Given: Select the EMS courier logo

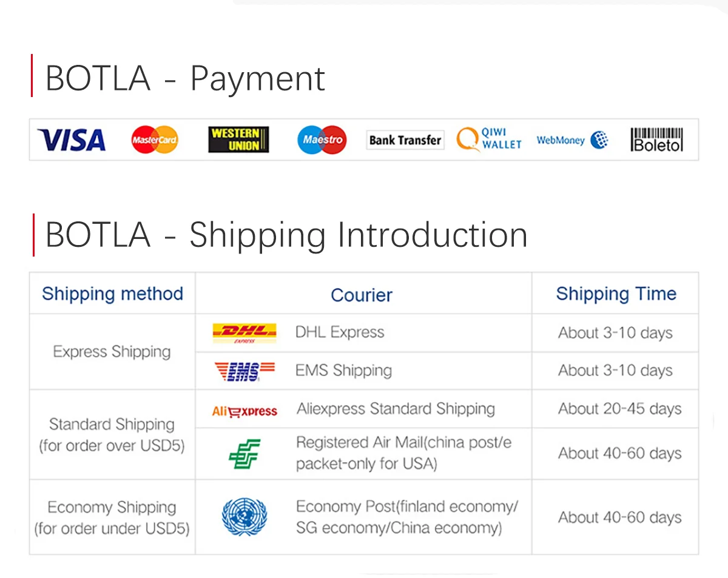Looking at the screenshot, I should click(x=244, y=371).
